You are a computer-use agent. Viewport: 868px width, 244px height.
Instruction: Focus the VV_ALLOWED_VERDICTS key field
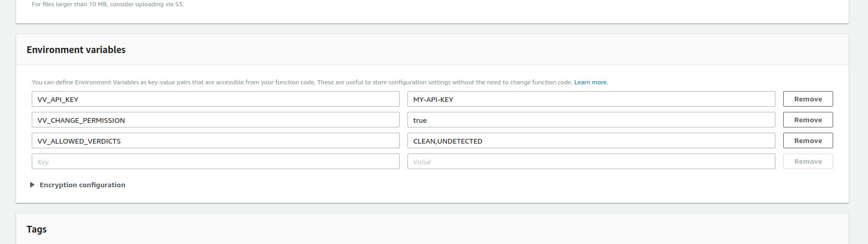215,140
